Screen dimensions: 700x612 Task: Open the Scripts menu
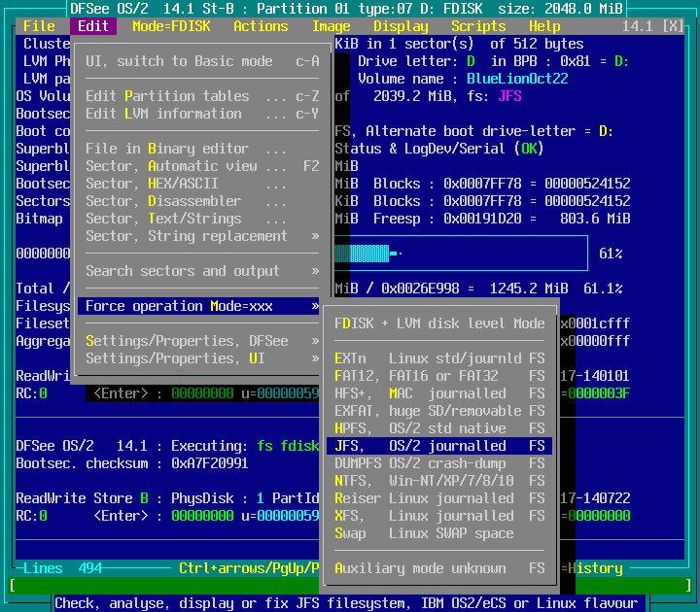pos(478,26)
